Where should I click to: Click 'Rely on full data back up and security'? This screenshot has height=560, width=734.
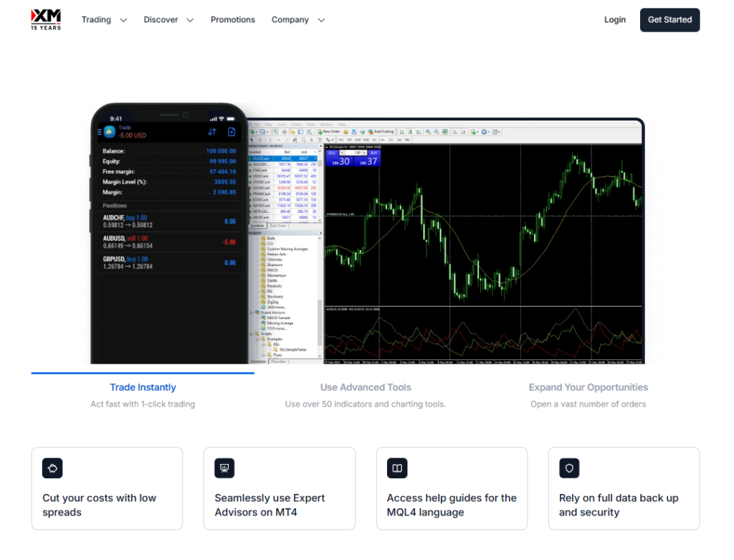tap(619, 506)
